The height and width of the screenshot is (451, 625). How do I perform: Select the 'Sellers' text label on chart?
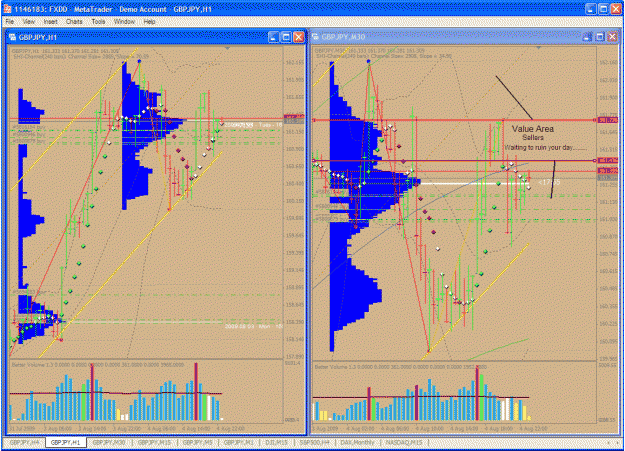click(x=533, y=138)
